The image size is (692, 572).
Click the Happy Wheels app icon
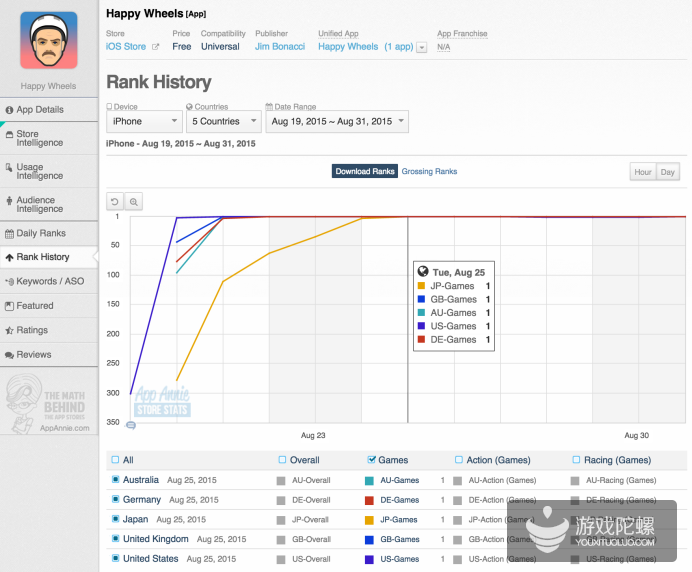48,40
